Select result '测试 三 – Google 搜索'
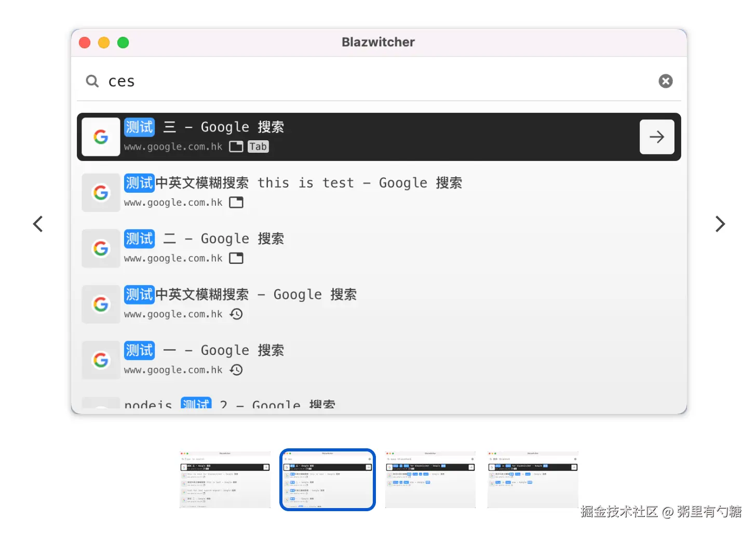 click(379, 137)
